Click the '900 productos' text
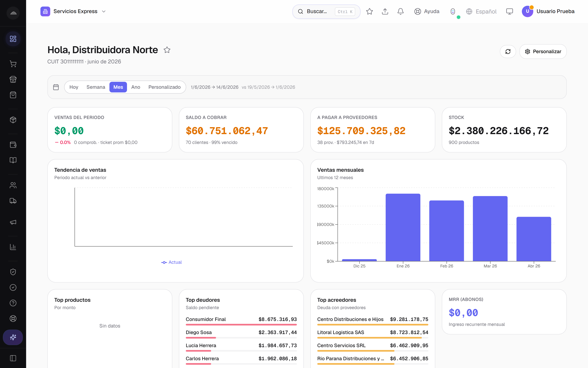Image resolution: width=588 pixels, height=368 pixels. 464,142
